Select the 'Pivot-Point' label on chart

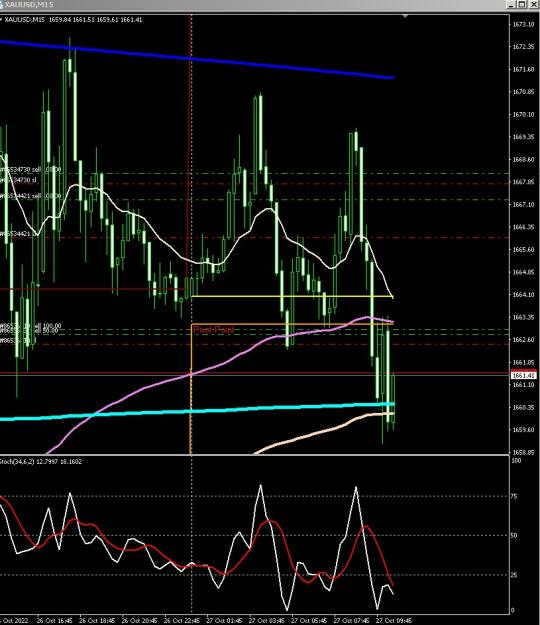(x=214, y=330)
